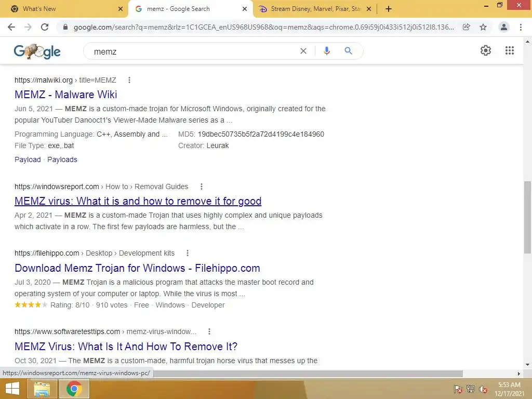Go back with the browser back arrow
Screen dimensions: 532x399
click(x=11, y=27)
